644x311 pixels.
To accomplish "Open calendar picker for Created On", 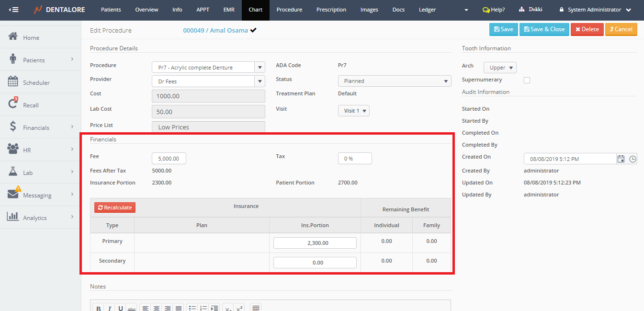I will pyautogui.click(x=621, y=159).
